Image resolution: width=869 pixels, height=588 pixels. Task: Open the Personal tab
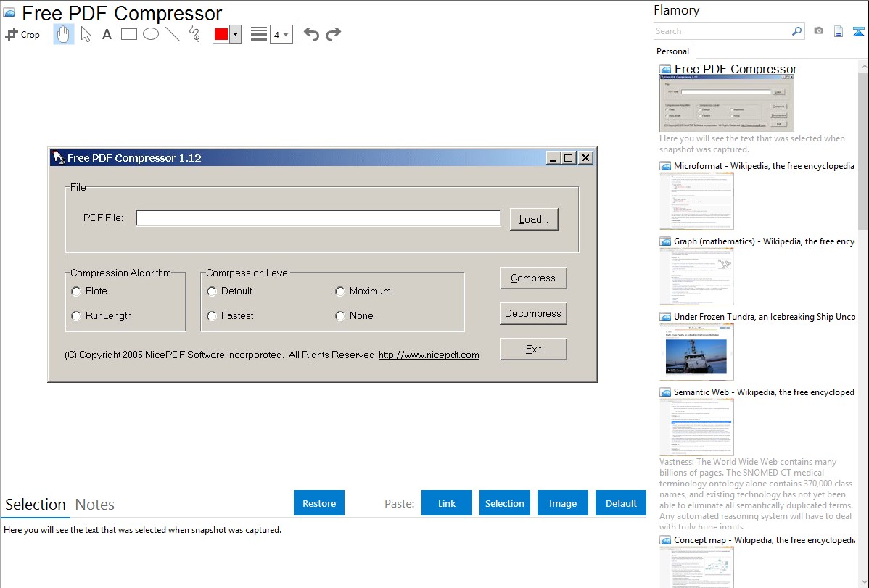point(673,51)
